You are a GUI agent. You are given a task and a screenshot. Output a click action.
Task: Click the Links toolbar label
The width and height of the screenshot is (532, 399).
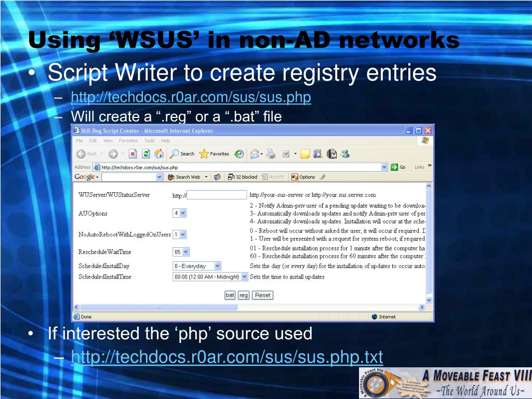(419, 167)
